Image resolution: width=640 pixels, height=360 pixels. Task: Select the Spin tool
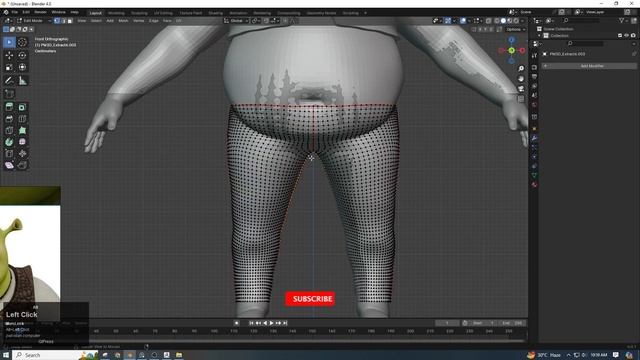9,142
